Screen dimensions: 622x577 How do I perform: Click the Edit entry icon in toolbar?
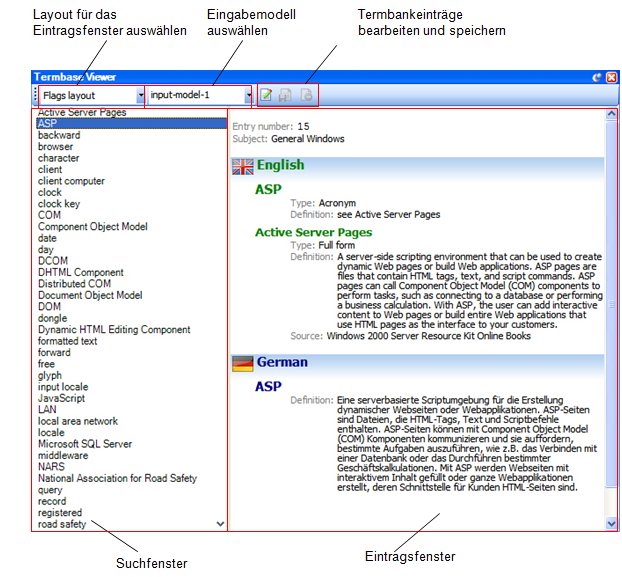266,95
